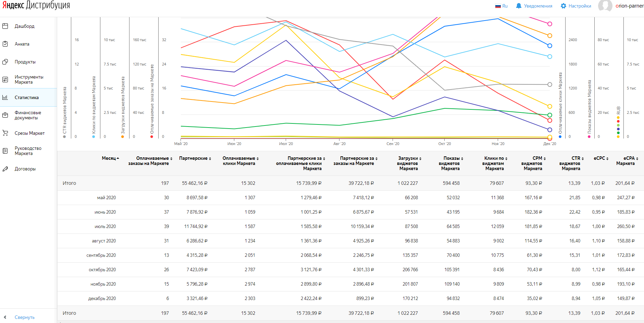Viewport: 644px width, 323px height.
Task: Click the light-blue line's December end marker
Action: pos(550,57)
